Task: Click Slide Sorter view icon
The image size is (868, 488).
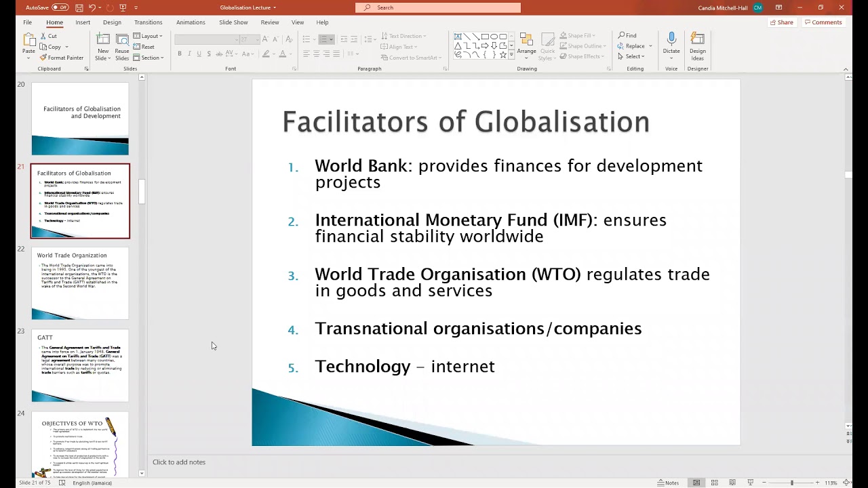Action: [x=714, y=483]
